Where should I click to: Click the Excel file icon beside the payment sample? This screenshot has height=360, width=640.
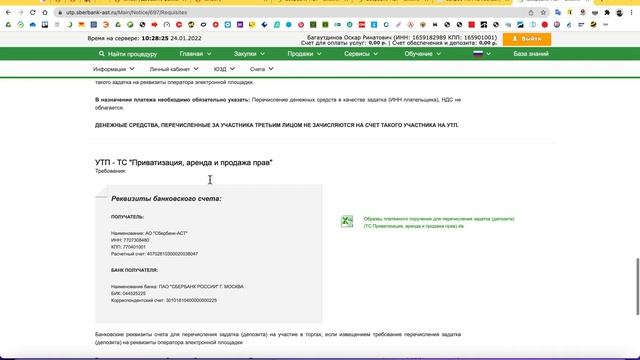347,221
